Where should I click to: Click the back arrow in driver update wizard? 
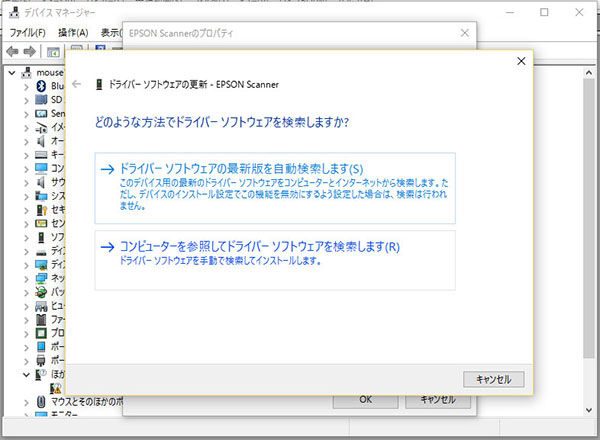[77, 84]
